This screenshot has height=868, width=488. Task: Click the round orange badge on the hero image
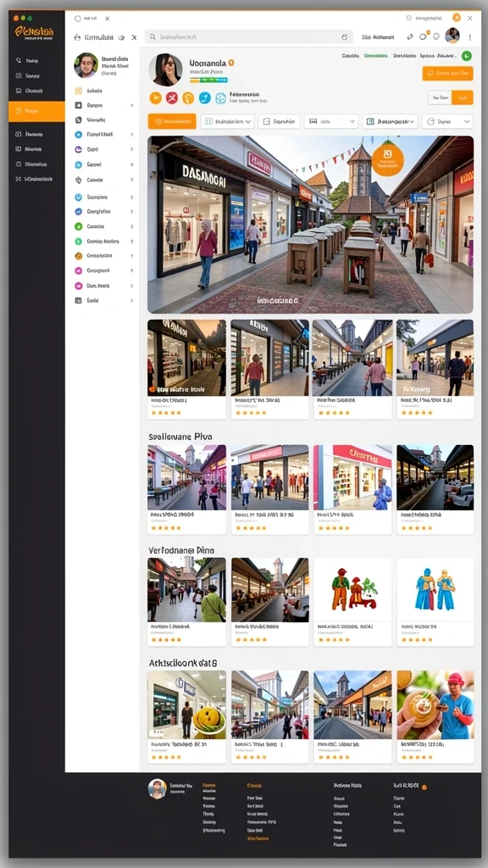[x=387, y=159]
